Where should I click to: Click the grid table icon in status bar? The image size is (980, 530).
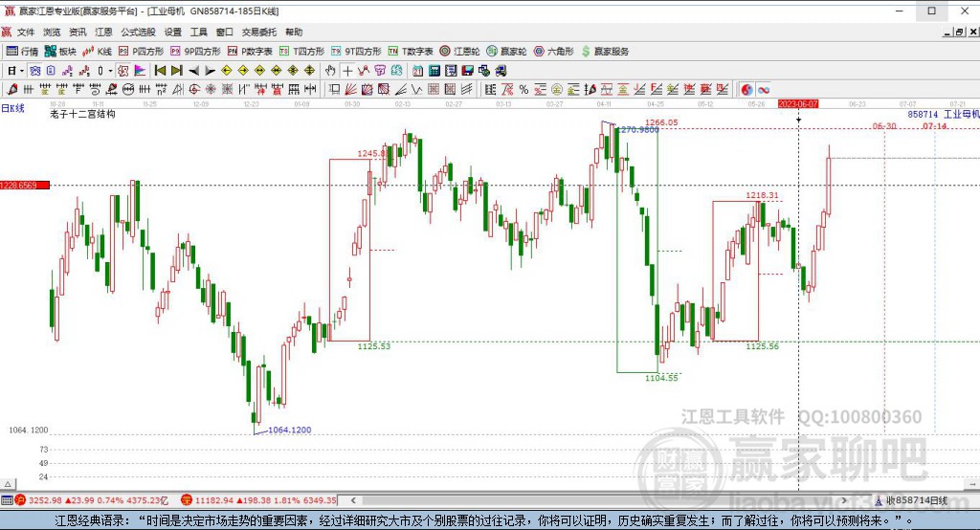(x=7, y=500)
